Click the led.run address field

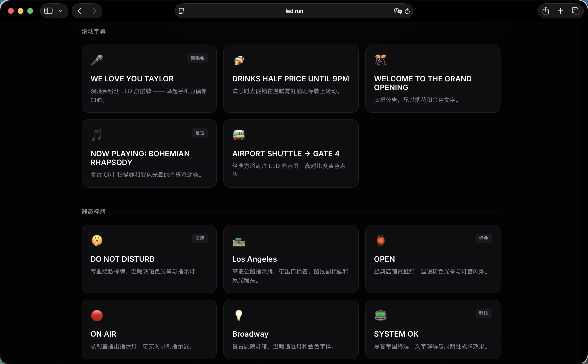click(294, 11)
